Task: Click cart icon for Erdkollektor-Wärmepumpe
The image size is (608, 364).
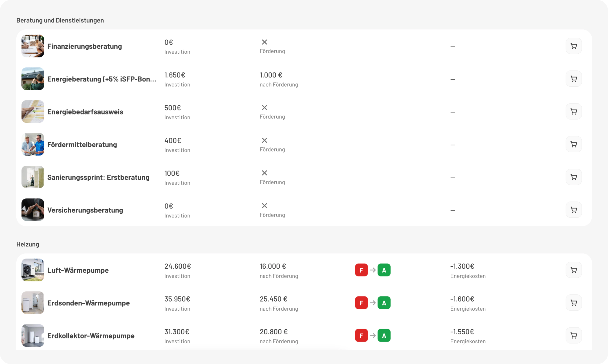Action: click(573, 335)
